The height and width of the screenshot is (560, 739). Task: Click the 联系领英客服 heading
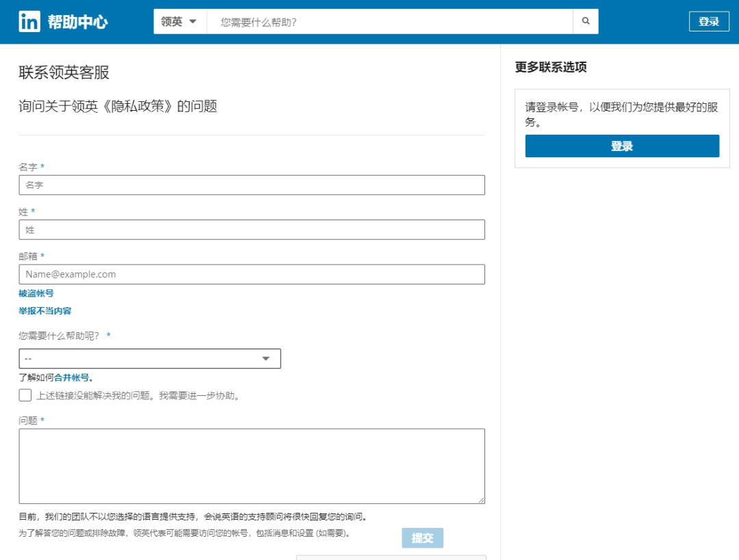(64, 72)
